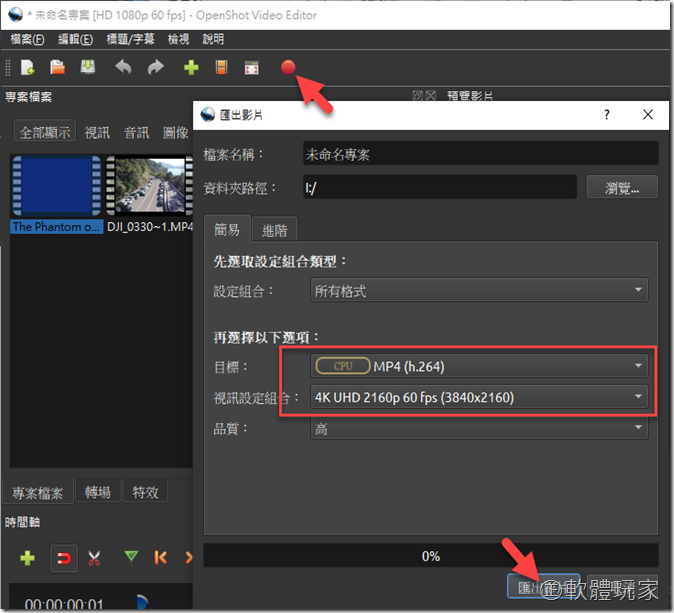The height and width of the screenshot is (613, 674).
Task: Click the red Export Video toolbar button
Action: point(288,67)
